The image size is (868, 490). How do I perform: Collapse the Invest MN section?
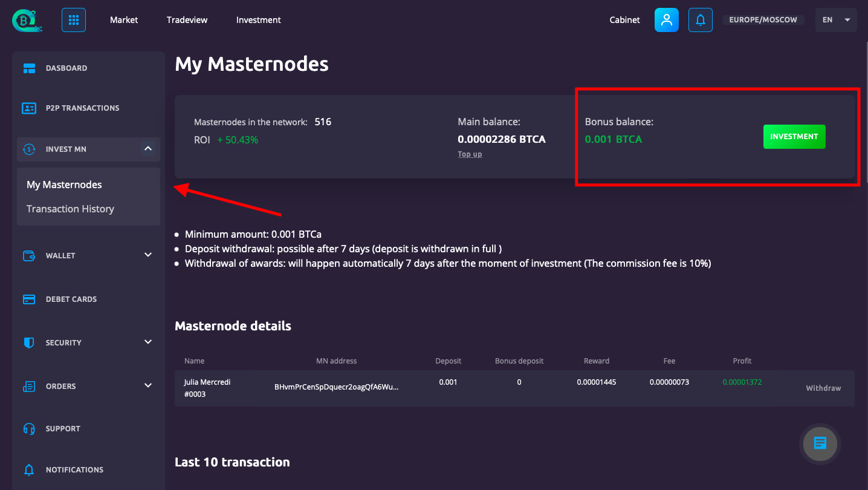(x=148, y=149)
